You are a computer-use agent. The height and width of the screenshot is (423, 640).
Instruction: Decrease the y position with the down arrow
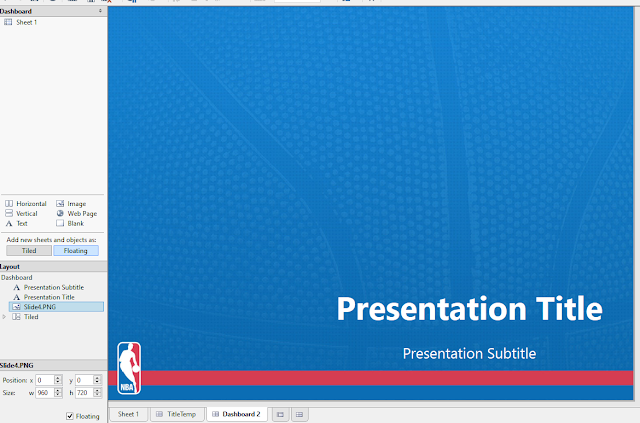(97, 383)
